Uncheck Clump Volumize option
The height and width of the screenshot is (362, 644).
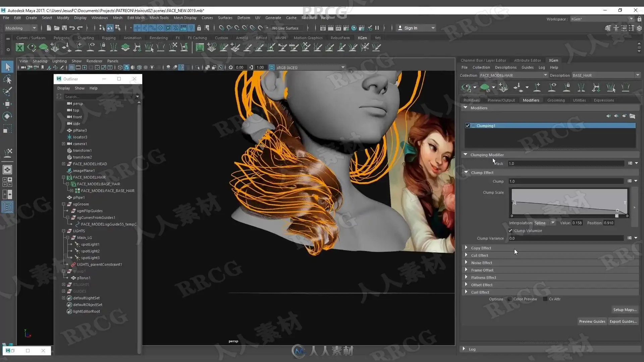pos(511,231)
